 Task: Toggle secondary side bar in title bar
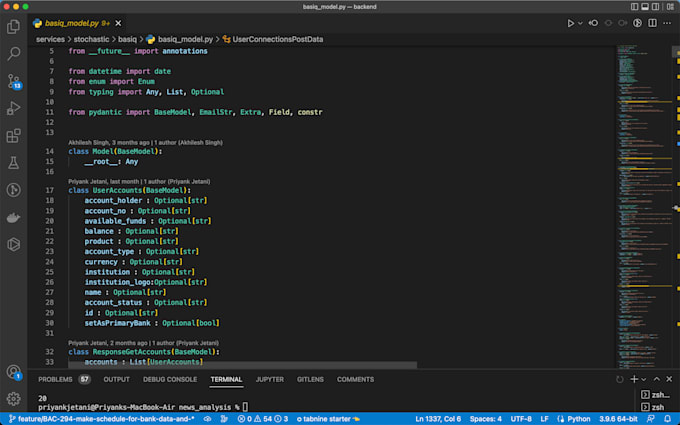pyautogui.click(x=656, y=7)
